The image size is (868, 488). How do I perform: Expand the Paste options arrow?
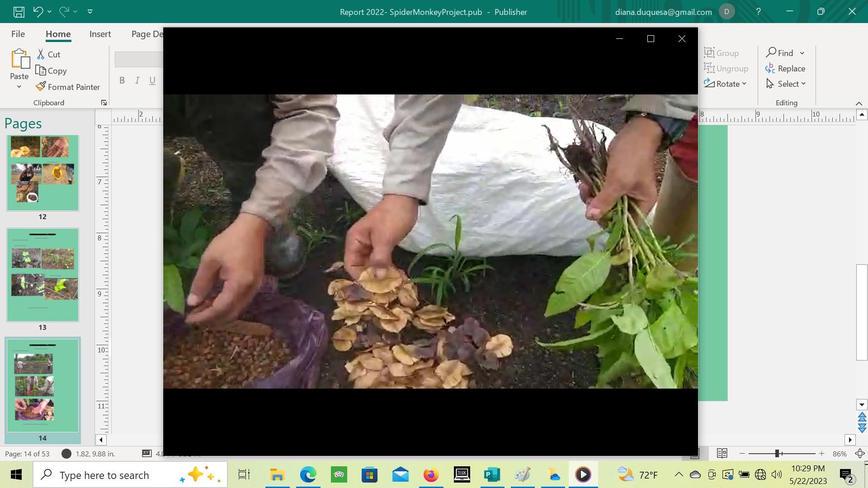pyautogui.click(x=19, y=87)
